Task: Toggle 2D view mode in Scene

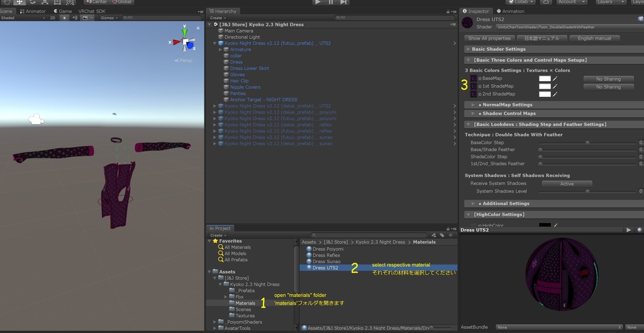Action: pyautogui.click(x=53, y=18)
